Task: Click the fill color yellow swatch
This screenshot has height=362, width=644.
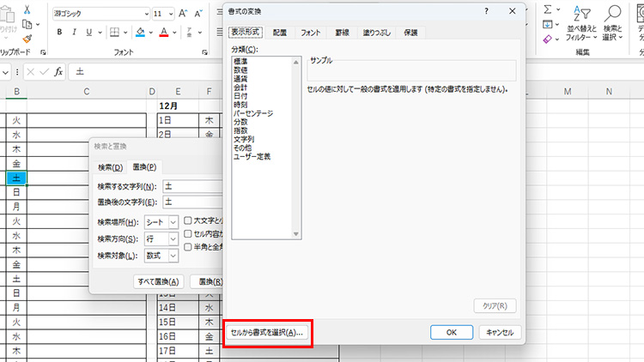Action: (x=139, y=33)
